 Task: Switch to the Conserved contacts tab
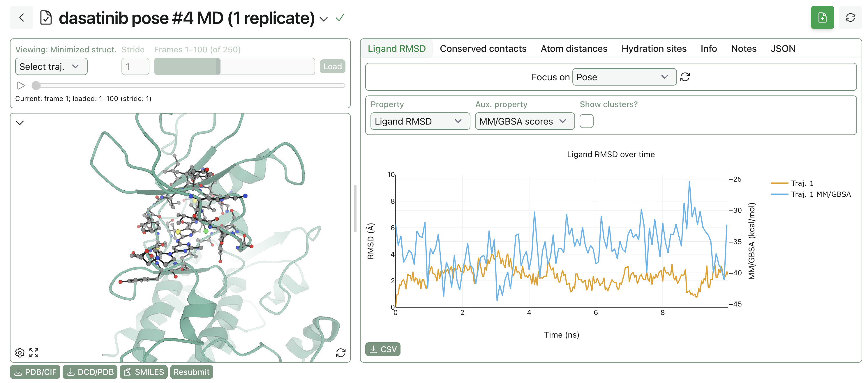point(483,49)
